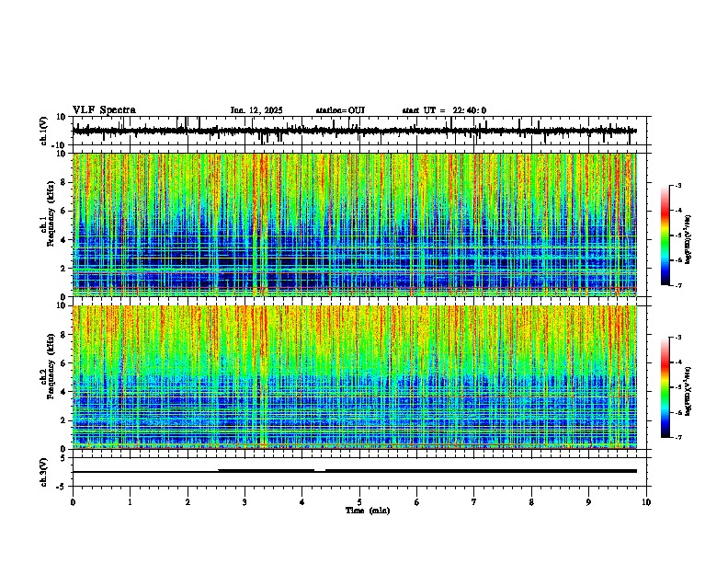Click time axis tick label "6"
The width and height of the screenshot is (728, 563).
click(417, 502)
